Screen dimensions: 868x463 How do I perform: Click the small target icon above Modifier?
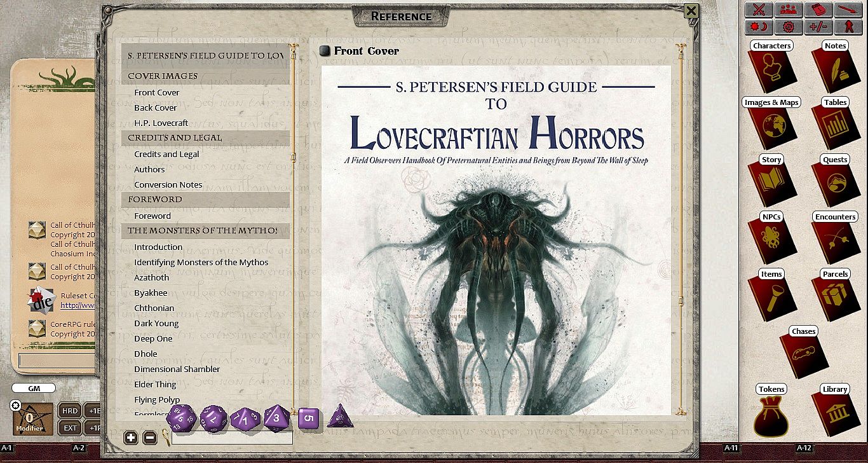pos(16,406)
